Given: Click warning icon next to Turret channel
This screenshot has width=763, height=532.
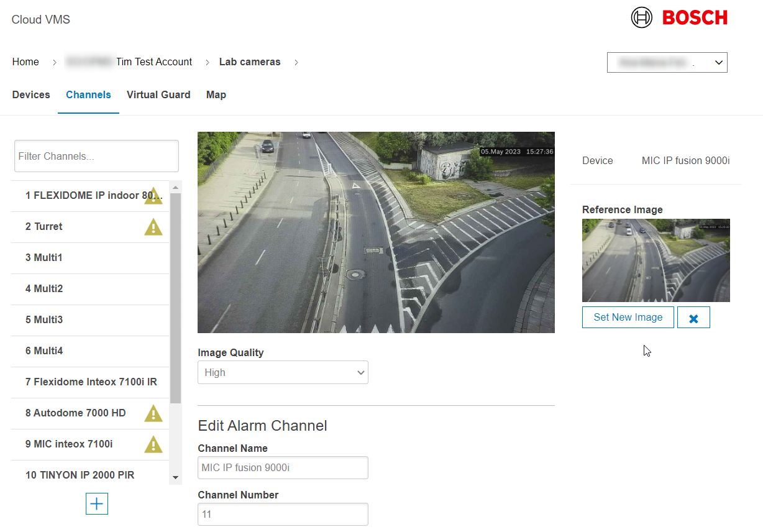Looking at the screenshot, I should [153, 227].
